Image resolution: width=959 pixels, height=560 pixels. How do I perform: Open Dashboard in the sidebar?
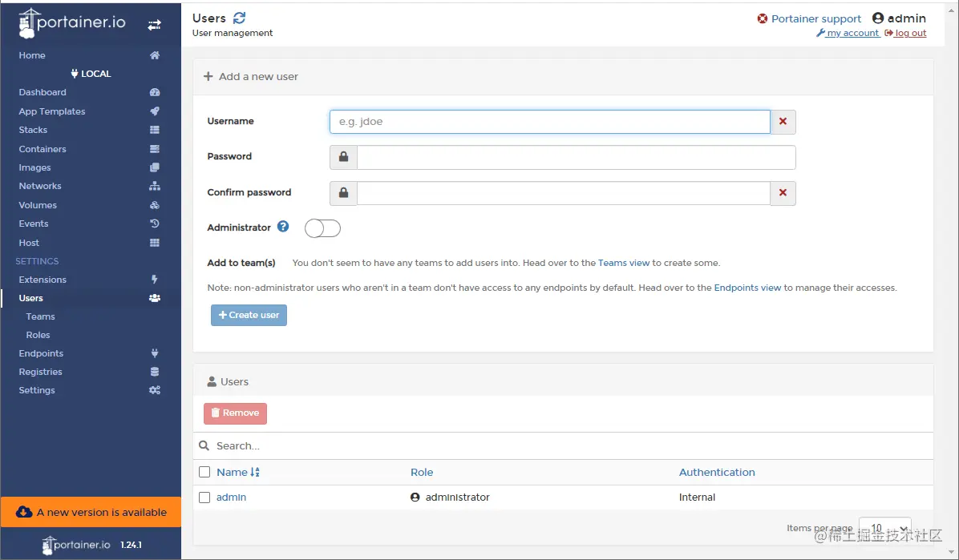pyautogui.click(x=42, y=92)
